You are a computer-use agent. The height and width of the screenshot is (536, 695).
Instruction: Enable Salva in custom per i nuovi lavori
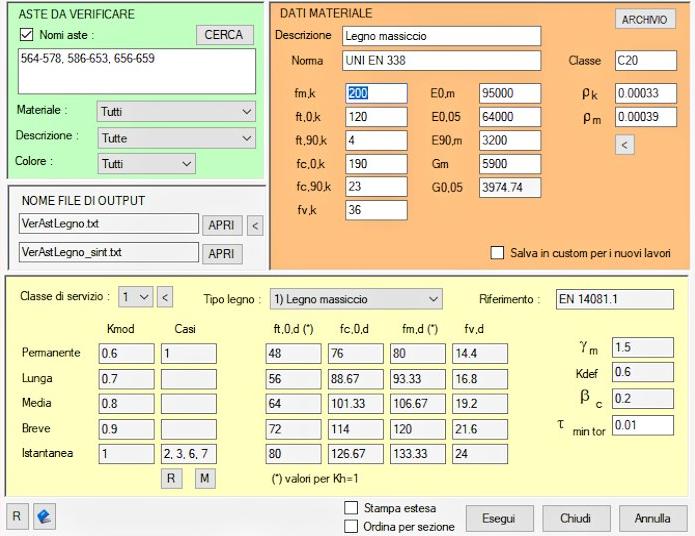498,253
